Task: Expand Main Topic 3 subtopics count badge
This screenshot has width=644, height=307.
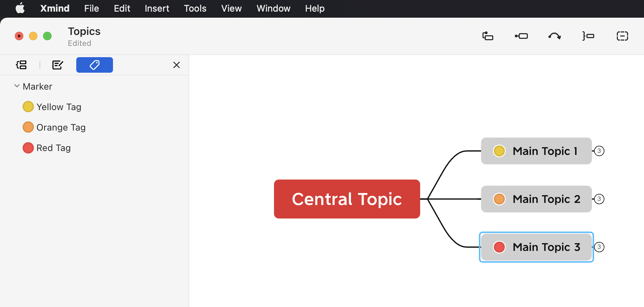Action: point(599,247)
